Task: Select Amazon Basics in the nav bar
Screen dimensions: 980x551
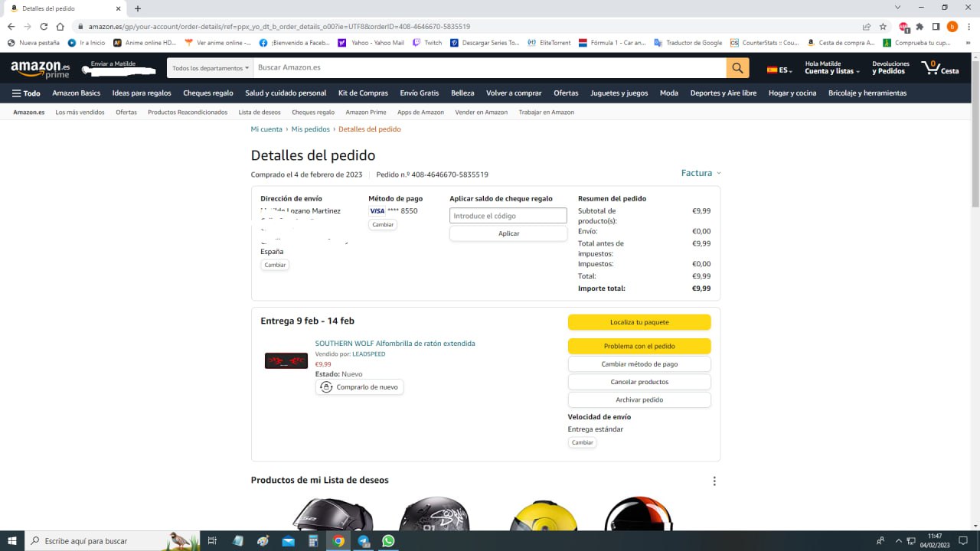Action: [x=77, y=93]
